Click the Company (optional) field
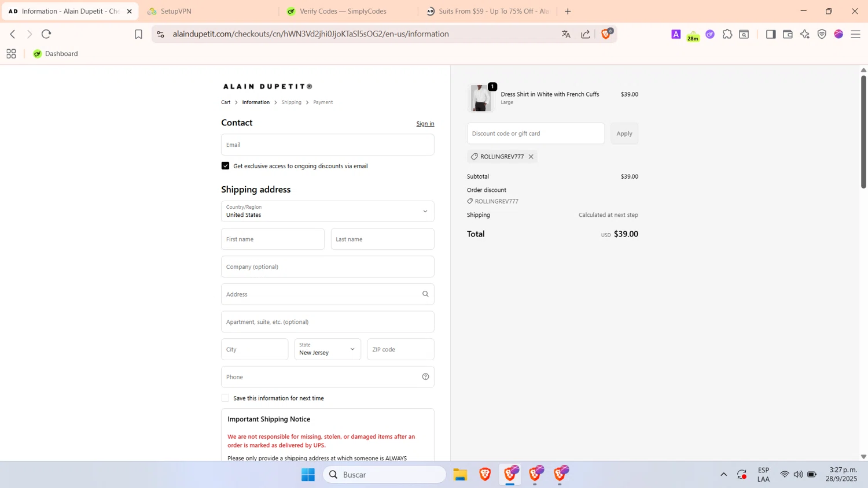868x488 pixels. click(x=328, y=267)
